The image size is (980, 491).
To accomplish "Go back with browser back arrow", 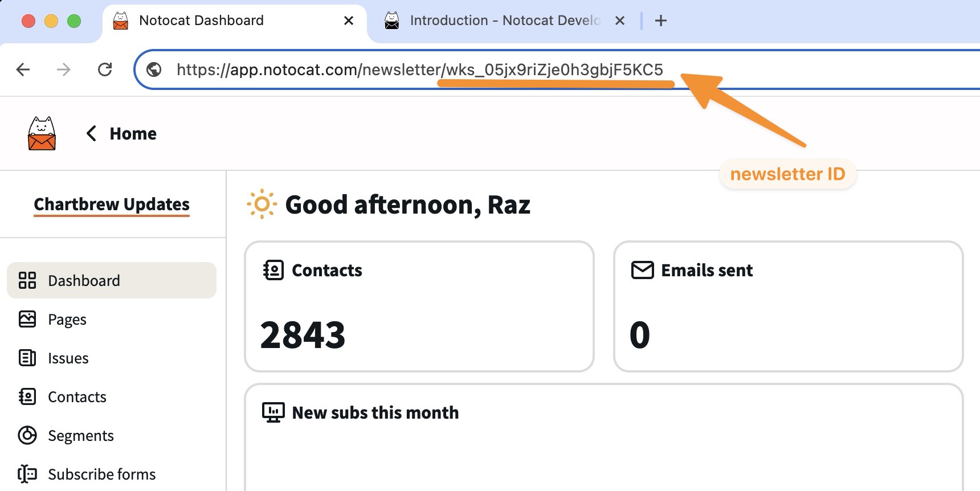I will point(23,69).
